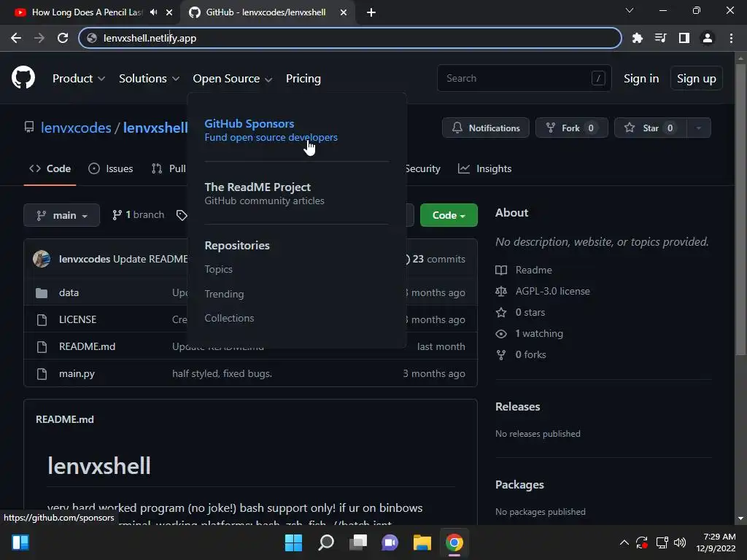747x560 pixels.
Task: Click the tags icon next to branch count
Action: pos(181,215)
